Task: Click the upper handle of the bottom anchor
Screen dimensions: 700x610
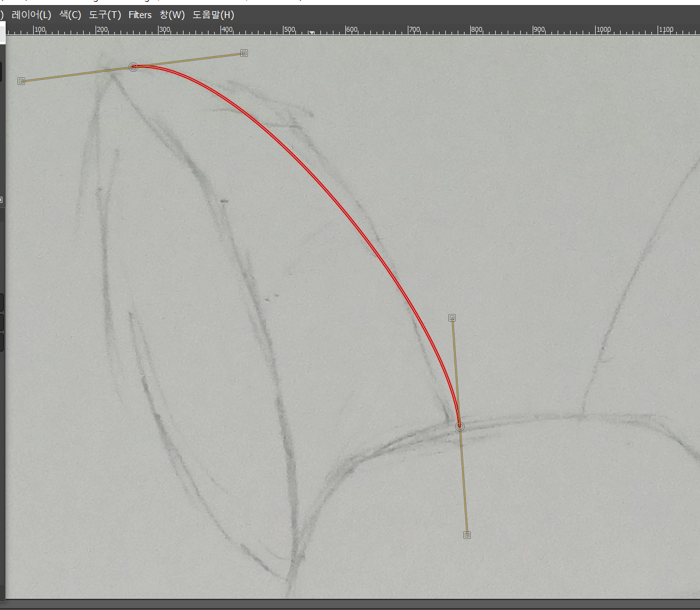Action: tap(452, 318)
